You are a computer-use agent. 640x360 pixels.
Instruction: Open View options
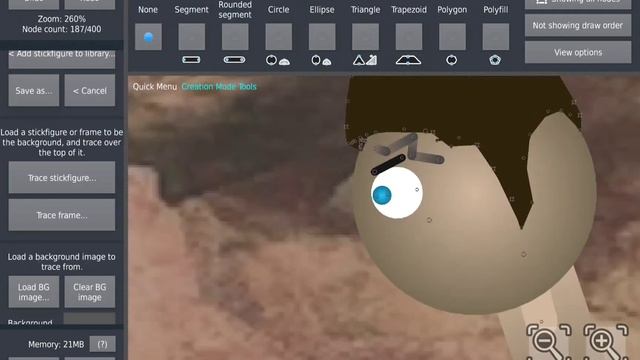578,52
